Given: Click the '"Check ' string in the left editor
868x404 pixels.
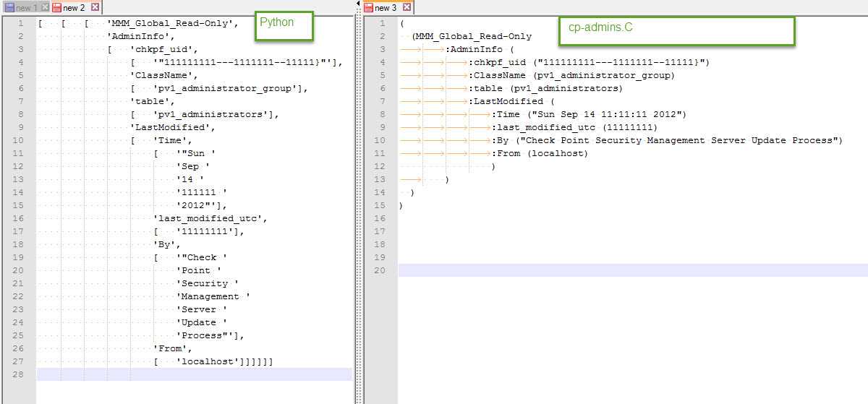Looking at the screenshot, I should [202, 257].
